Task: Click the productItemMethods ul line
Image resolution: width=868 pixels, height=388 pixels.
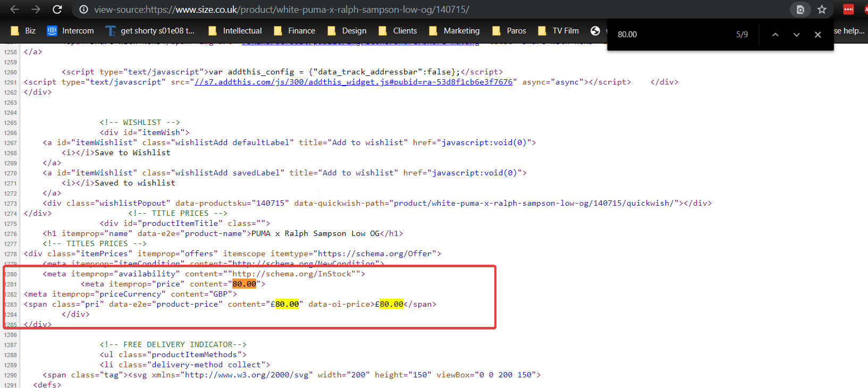Action: coord(173,355)
